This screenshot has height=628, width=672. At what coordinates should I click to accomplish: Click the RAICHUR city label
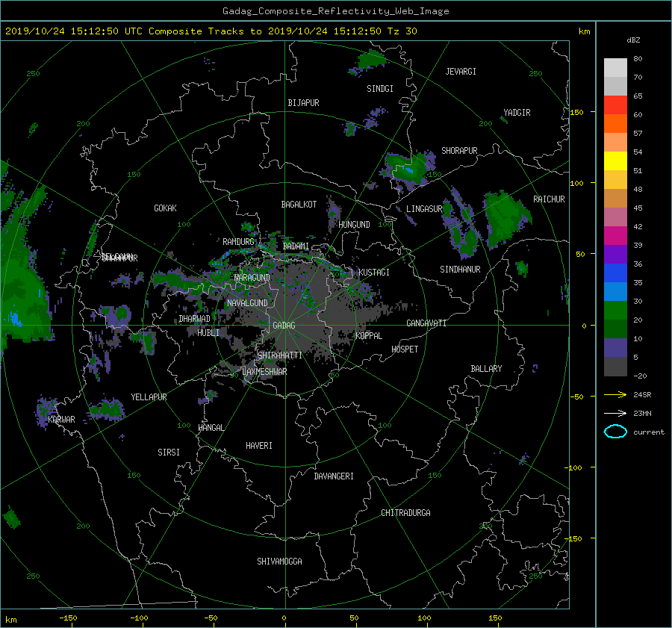click(549, 199)
